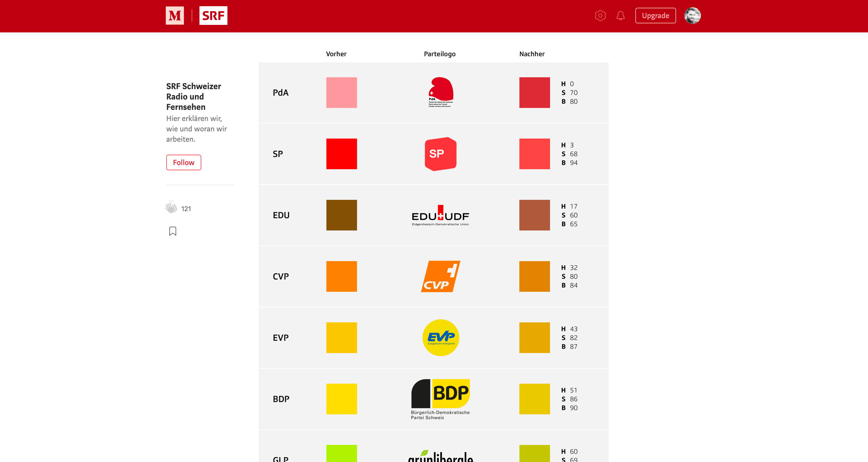
Task: Click the grünliberale party logo
Action: pyautogui.click(x=440, y=456)
